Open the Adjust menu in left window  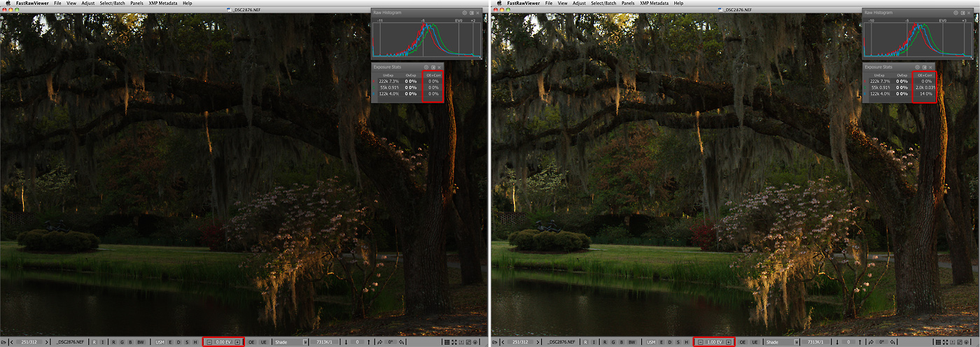[88, 3]
